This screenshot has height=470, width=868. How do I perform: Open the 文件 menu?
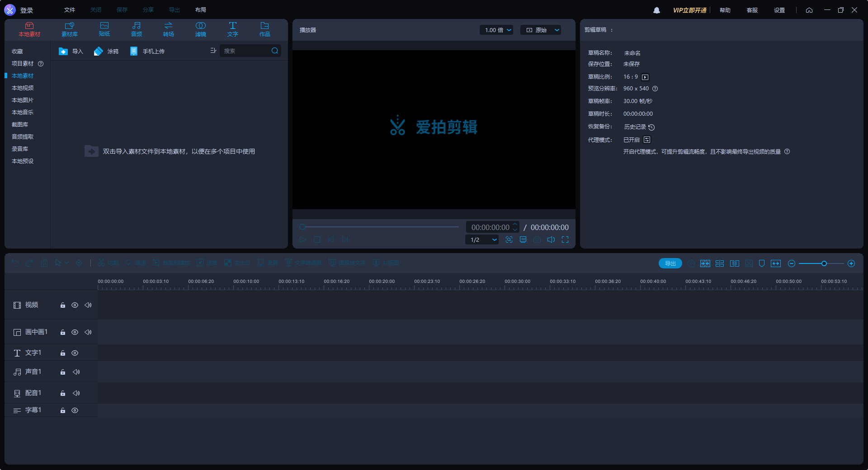(69, 9)
